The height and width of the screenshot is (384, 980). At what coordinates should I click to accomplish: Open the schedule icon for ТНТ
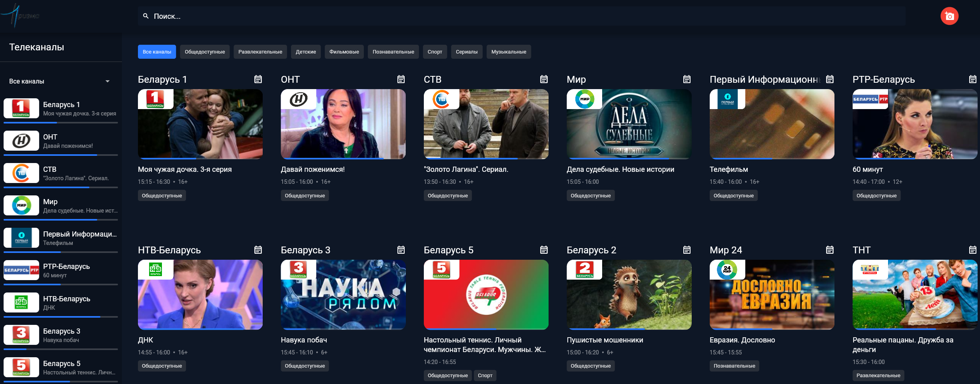pos(973,250)
